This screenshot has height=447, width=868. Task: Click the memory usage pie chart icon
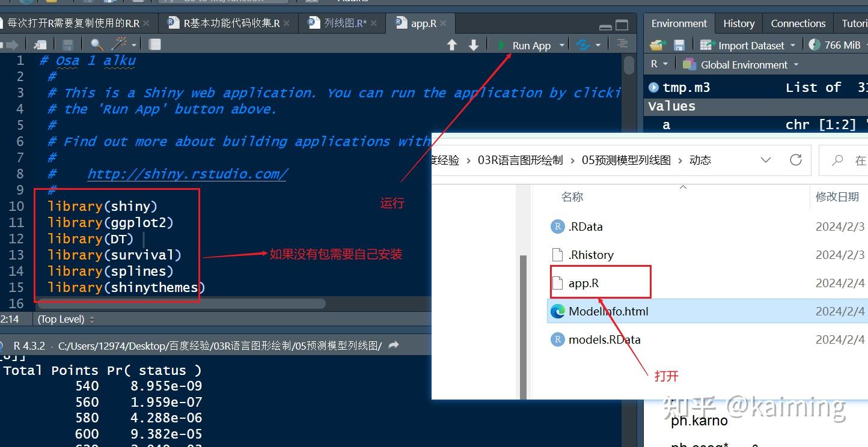coord(815,45)
